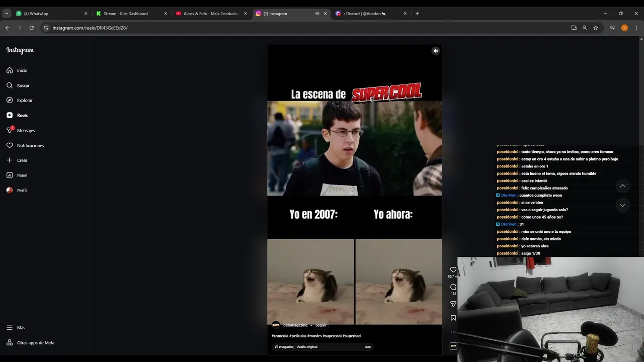The width and height of the screenshot is (644, 362).
Task: Open Instagram Inicio home page
Action: (17, 70)
